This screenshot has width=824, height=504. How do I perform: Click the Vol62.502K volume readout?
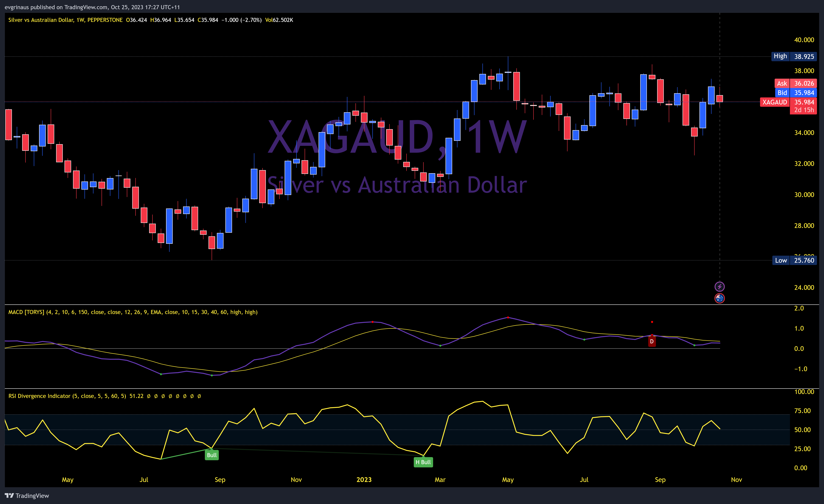(x=279, y=20)
